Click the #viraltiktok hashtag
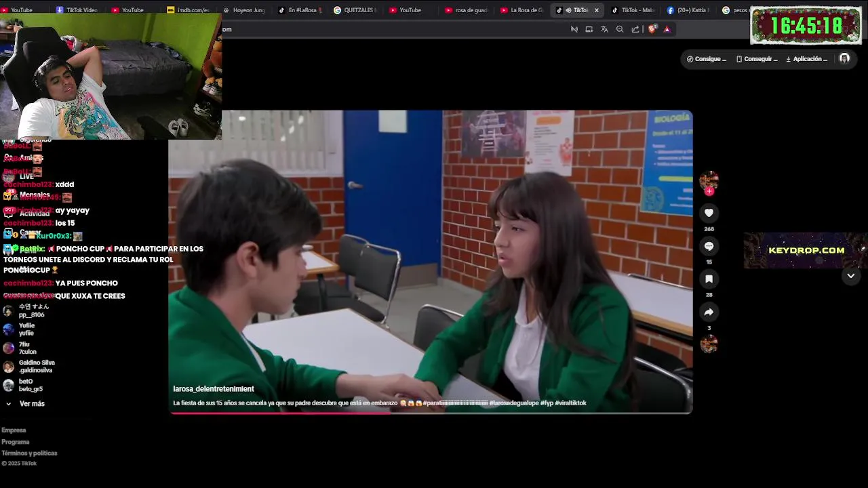The image size is (868, 488). click(570, 403)
